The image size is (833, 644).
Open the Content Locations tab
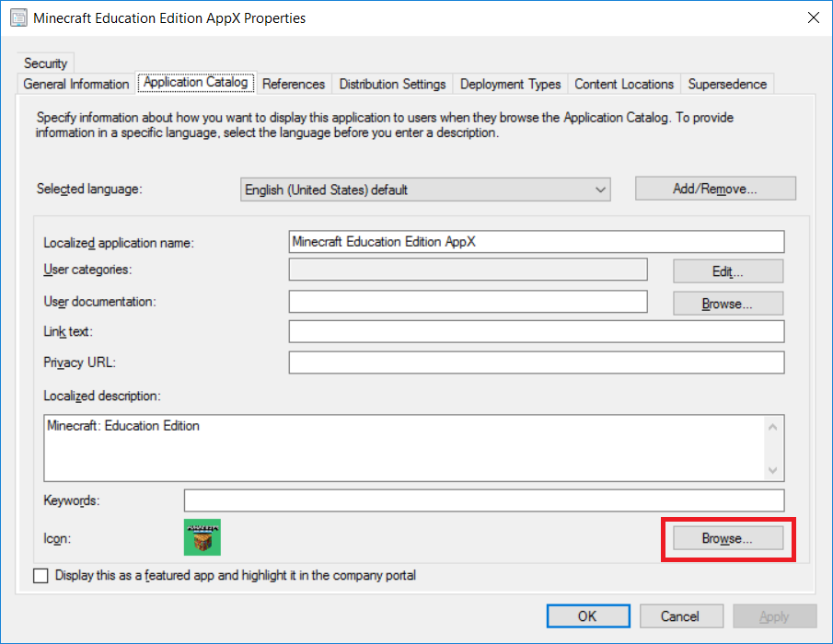pyautogui.click(x=624, y=84)
